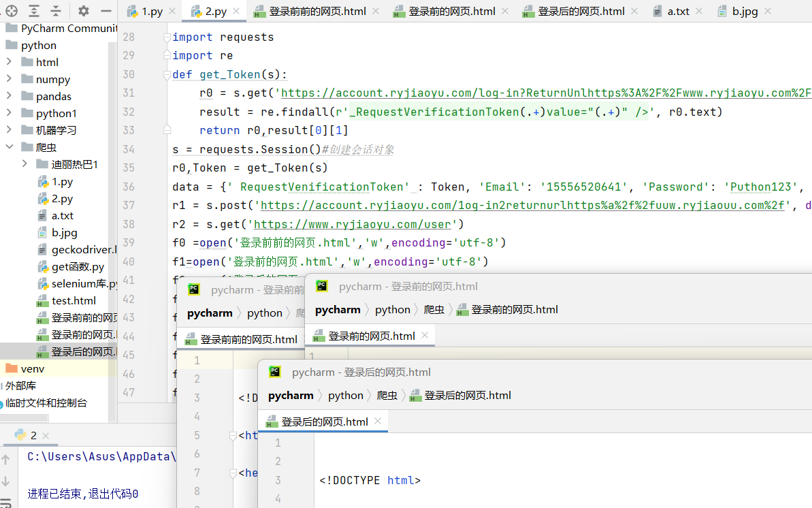Viewport: 812px width, 508px height.
Task: Expand the numpy folder in project tree
Action: click(x=9, y=79)
